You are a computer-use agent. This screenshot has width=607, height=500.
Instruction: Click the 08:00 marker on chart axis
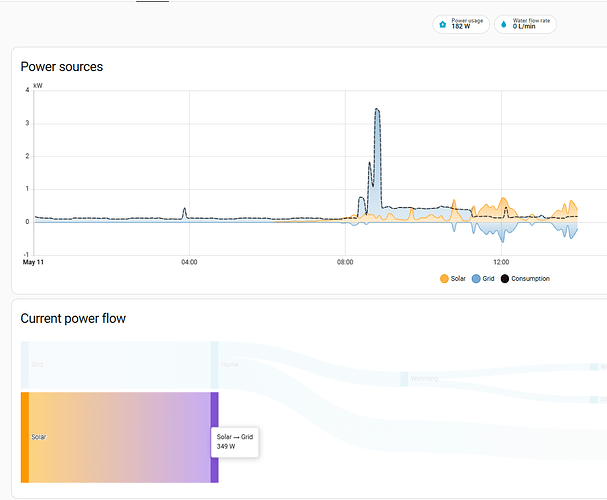[345, 262]
